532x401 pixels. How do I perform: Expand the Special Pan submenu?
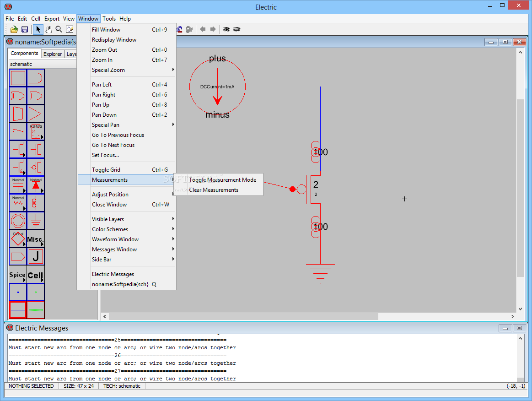tap(127, 125)
